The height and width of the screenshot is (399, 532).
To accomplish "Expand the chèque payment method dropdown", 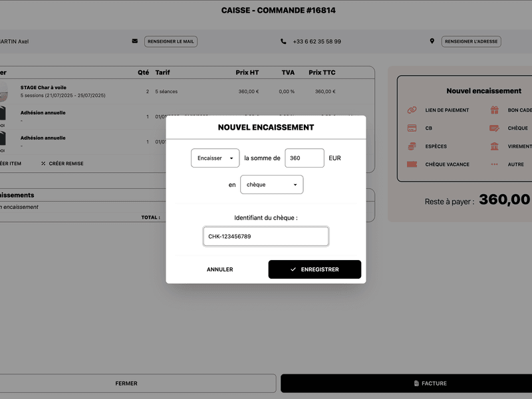I will 271,185.
